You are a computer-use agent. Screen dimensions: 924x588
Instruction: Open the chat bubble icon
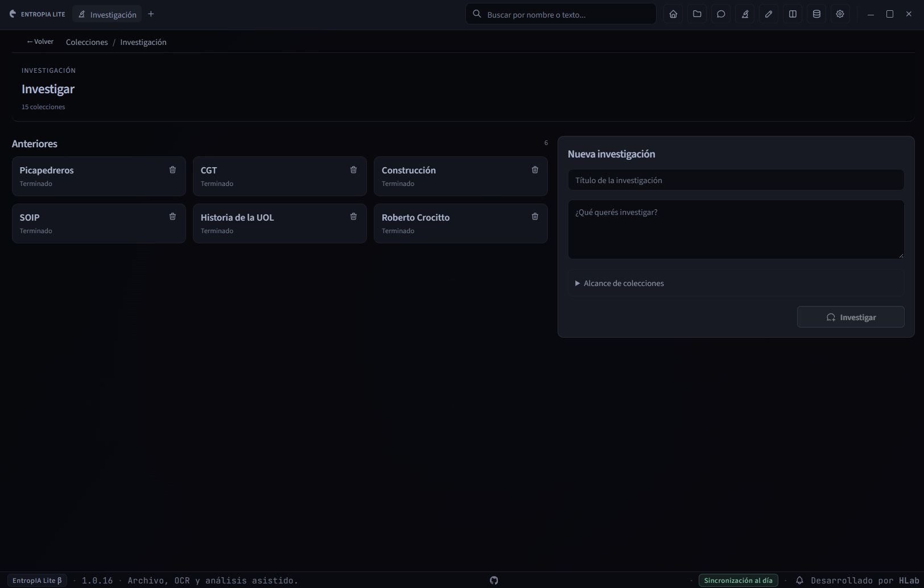pos(721,14)
